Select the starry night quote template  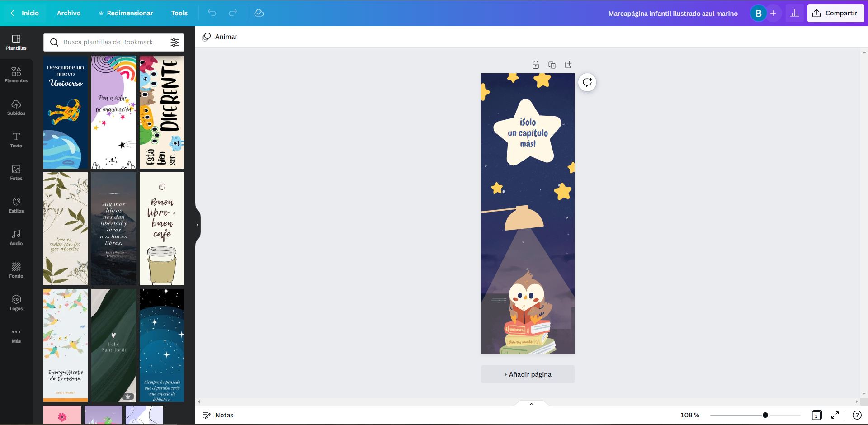[162, 345]
